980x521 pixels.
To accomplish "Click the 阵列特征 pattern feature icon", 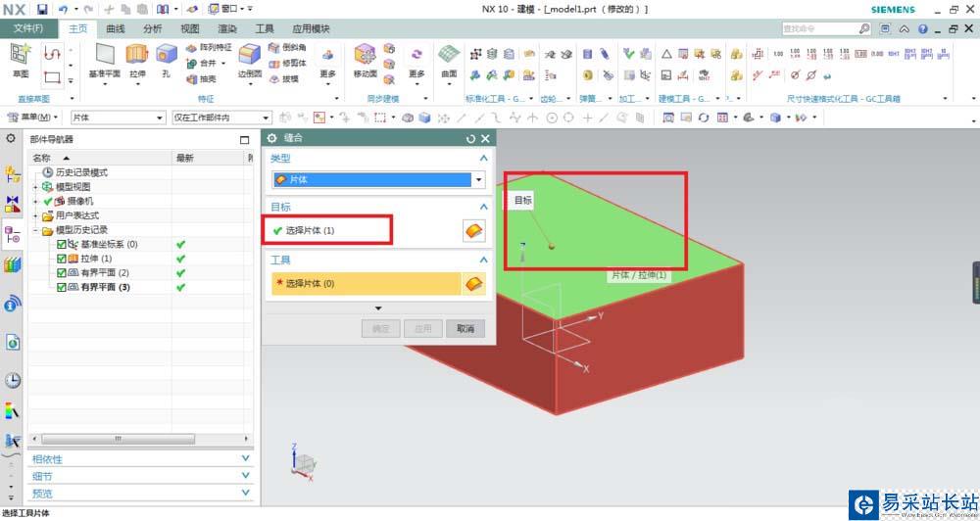I will coord(192,47).
